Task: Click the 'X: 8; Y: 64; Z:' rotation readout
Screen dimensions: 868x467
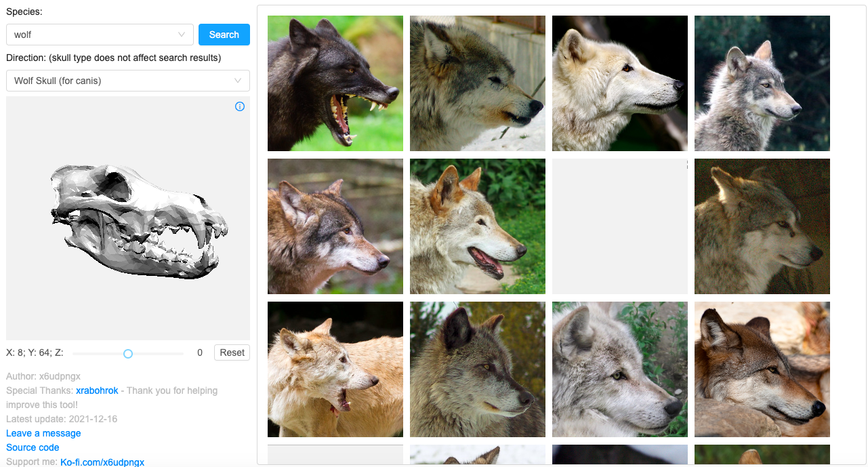Action: pos(35,352)
